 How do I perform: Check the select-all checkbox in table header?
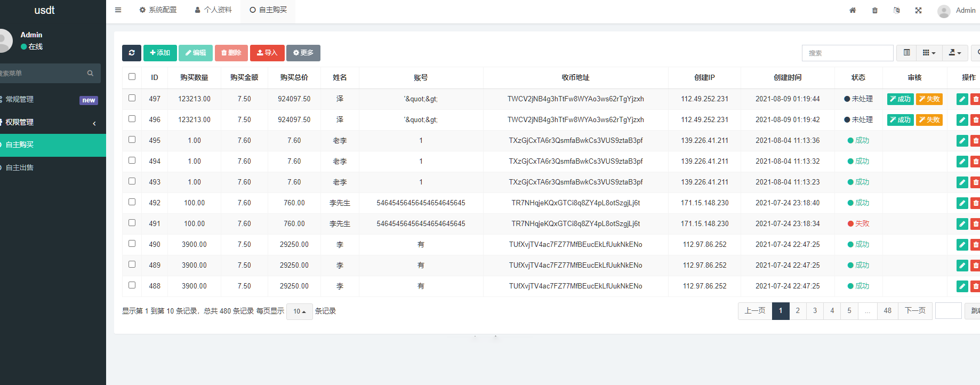point(132,77)
